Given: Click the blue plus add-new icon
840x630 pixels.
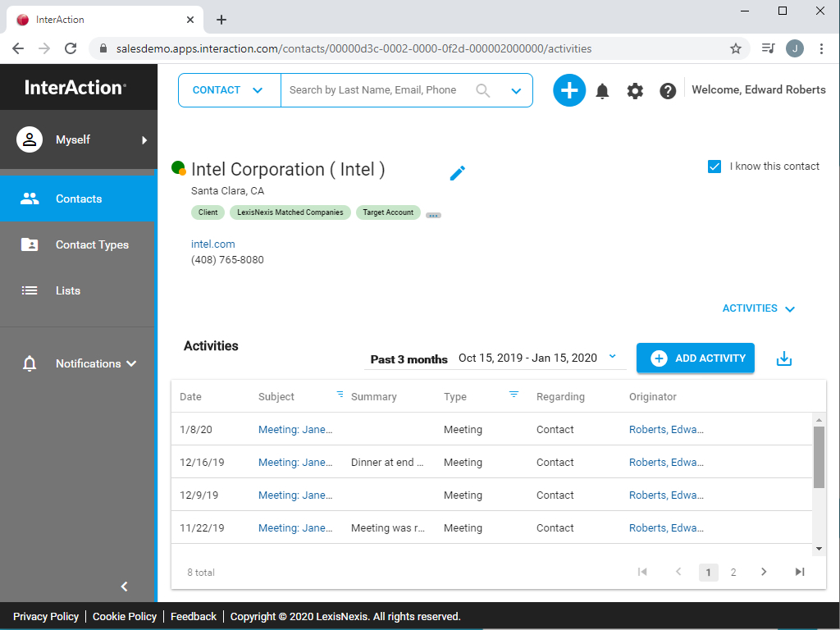Looking at the screenshot, I should [569, 90].
